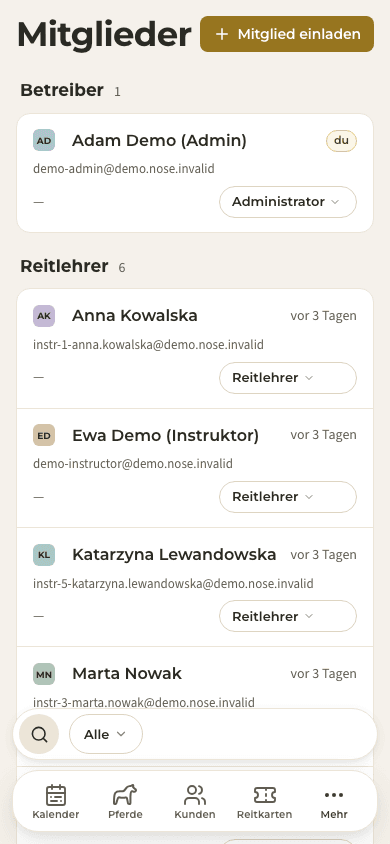Click Katarzyna Lewandowska's KL avatar
The height and width of the screenshot is (844, 390).
[44, 554]
